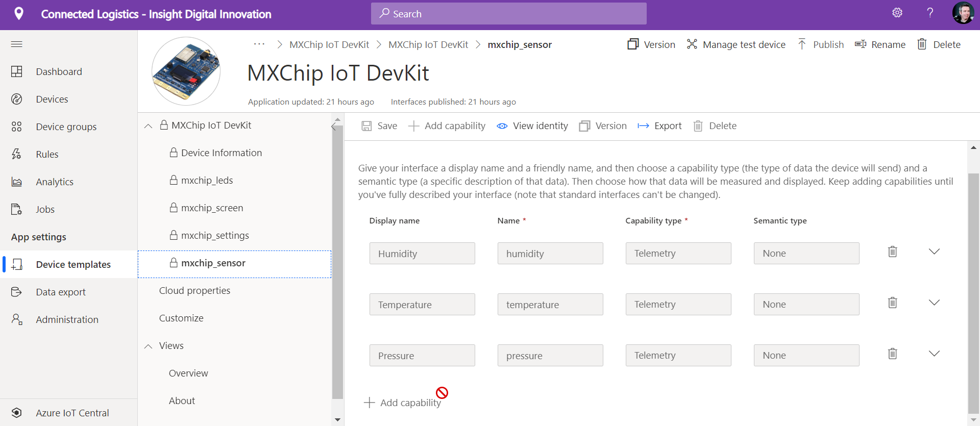Delete the Temperature capability row

[x=892, y=303]
